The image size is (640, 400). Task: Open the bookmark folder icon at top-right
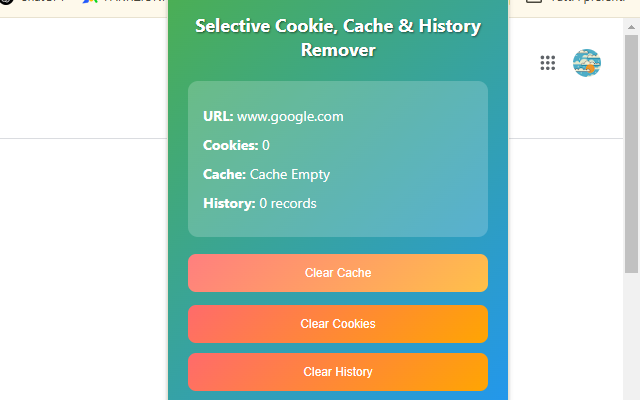534,3
